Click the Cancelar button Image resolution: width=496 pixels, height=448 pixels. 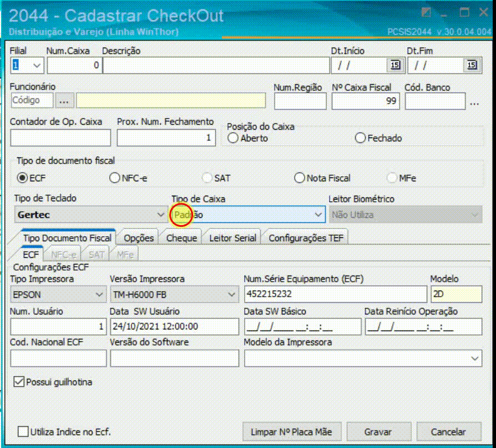pyautogui.click(x=448, y=431)
